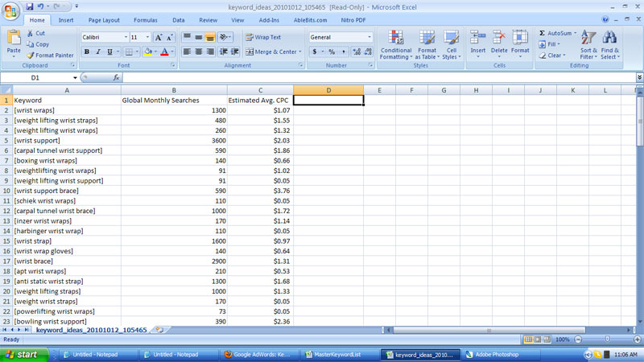The height and width of the screenshot is (362, 644).
Task: Open the Name Box dropdown arrow
Action: 75,78
